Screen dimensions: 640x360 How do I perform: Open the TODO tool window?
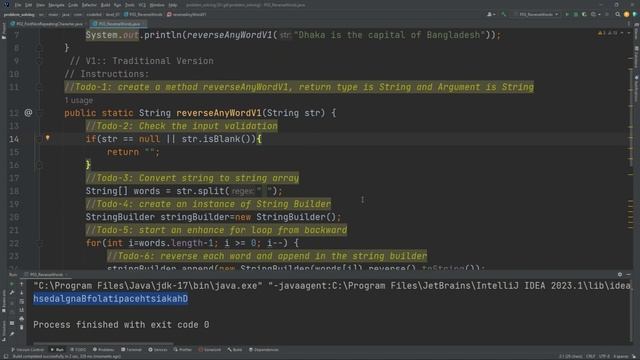[78, 350]
